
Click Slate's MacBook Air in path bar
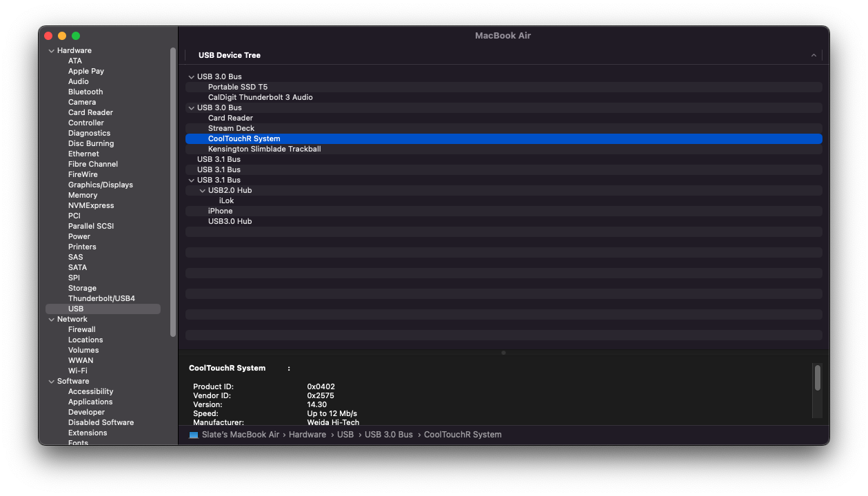(241, 435)
